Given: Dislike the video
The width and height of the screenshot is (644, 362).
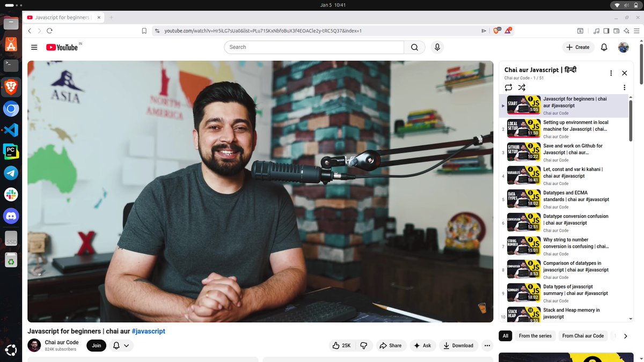Looking at the screenshot, I should coord(363,345).
